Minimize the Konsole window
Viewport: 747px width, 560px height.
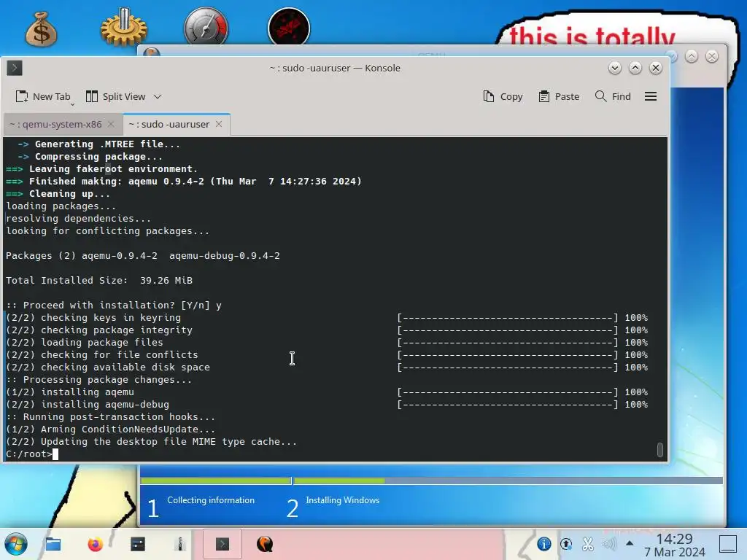point(614,68)
